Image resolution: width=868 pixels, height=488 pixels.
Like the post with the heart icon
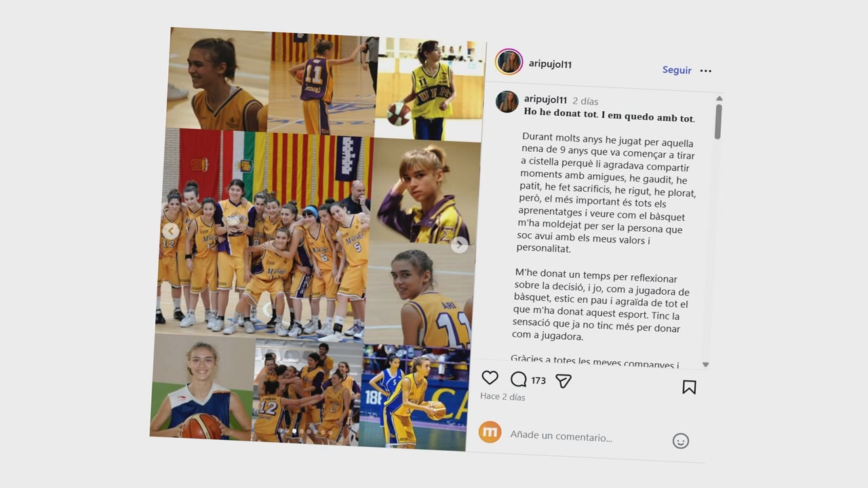click(x=490, y=378)
